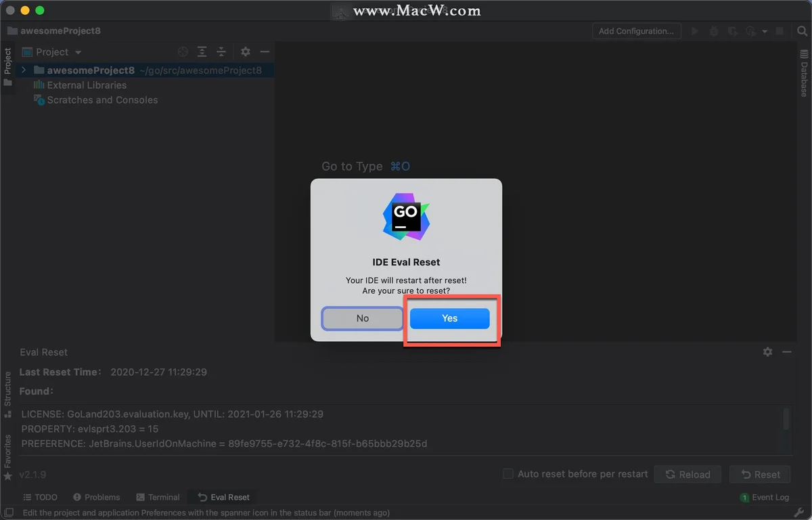This screenshot has width=812, height=520.
Task: Open the run-with-profiler dropdown arrow
Action: click(x=765, y=31)
